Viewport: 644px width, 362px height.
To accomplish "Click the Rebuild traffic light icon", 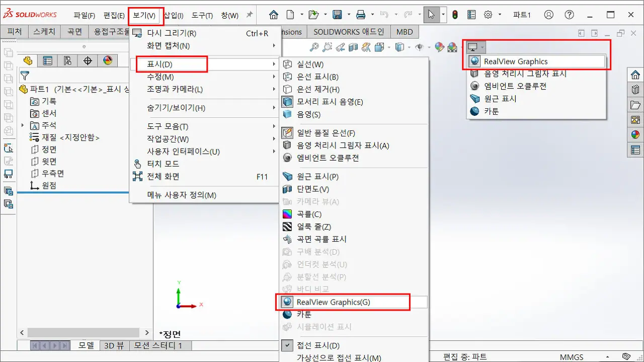I will point(455,15).
